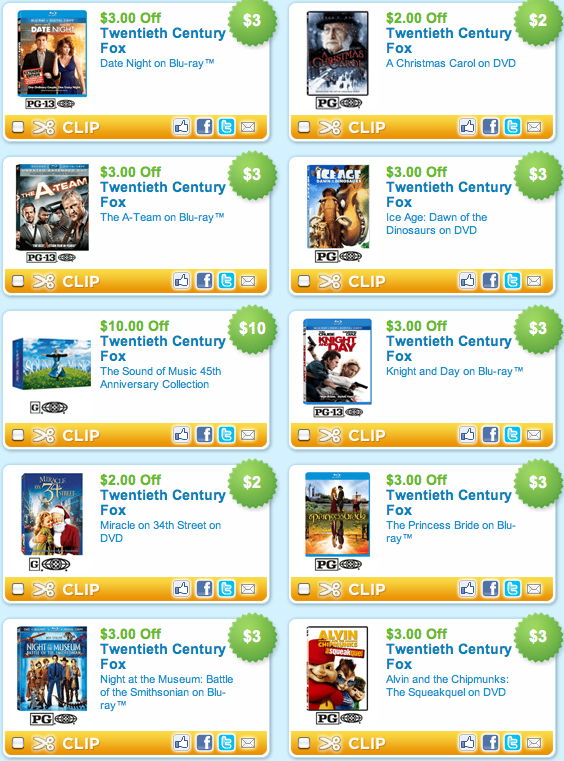Open The A-Team on Blu-ray link

click(162, 217)
